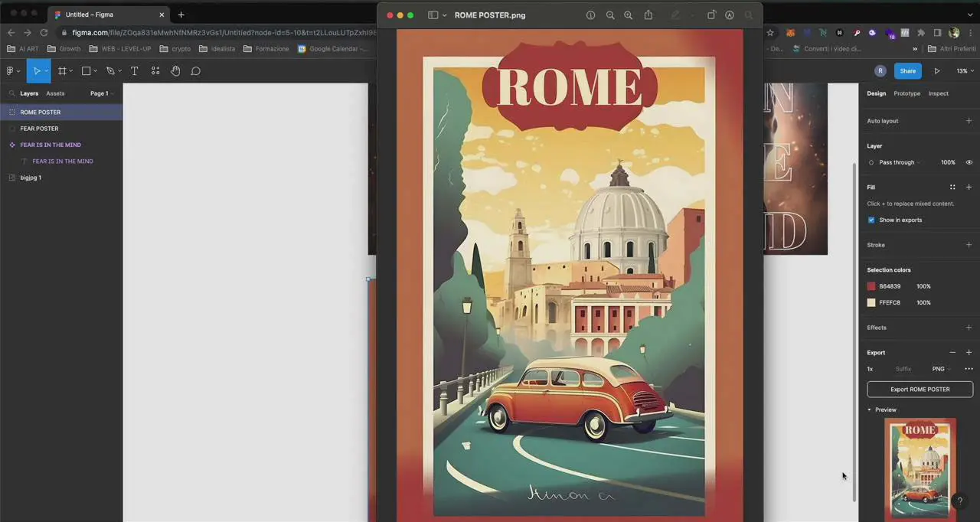The height and width of the screenshot is (522, 980).
Task: Click the blue Share button
Action: pyautogui.click(x=907, y=71)
